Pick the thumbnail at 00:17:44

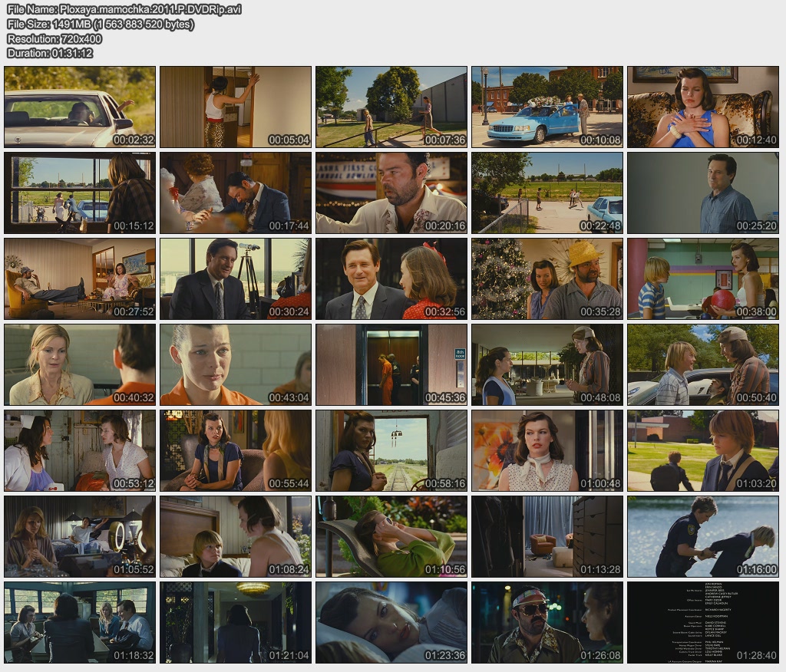236,193
